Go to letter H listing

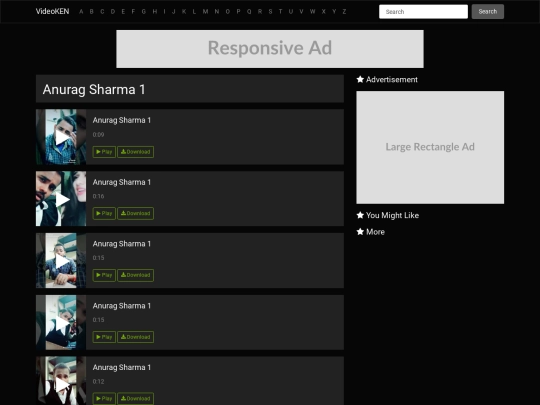(x=155, y=12)
